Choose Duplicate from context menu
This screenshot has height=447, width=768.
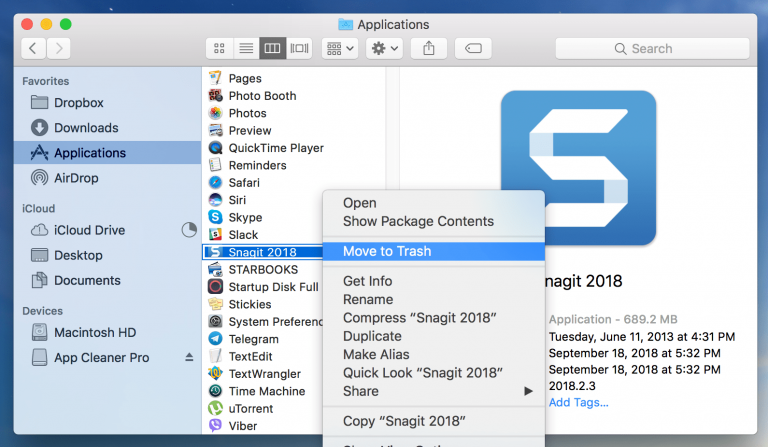tap(433, 336)
